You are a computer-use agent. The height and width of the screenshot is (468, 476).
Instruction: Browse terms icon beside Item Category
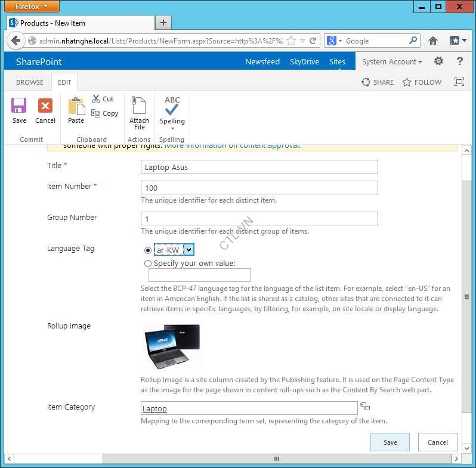365,407
